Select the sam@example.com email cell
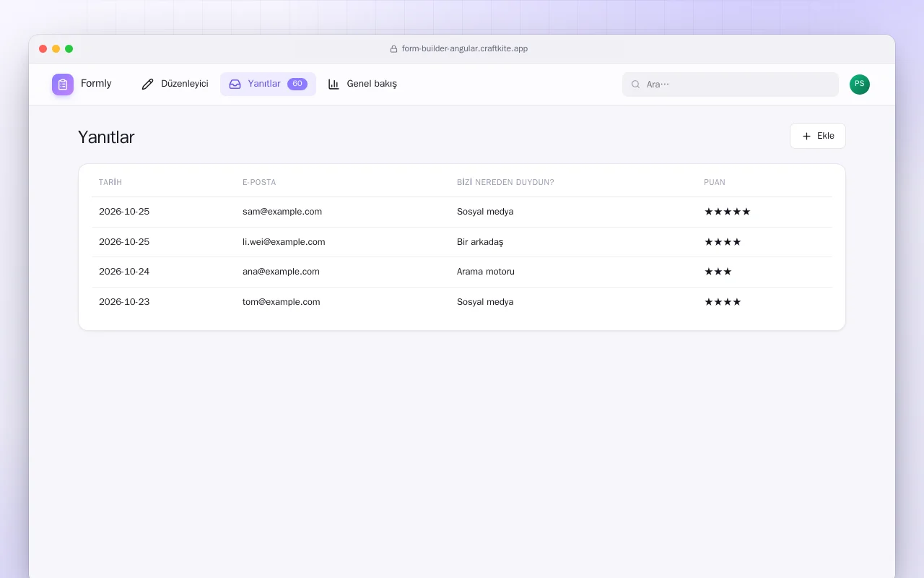 coord(282,212)
